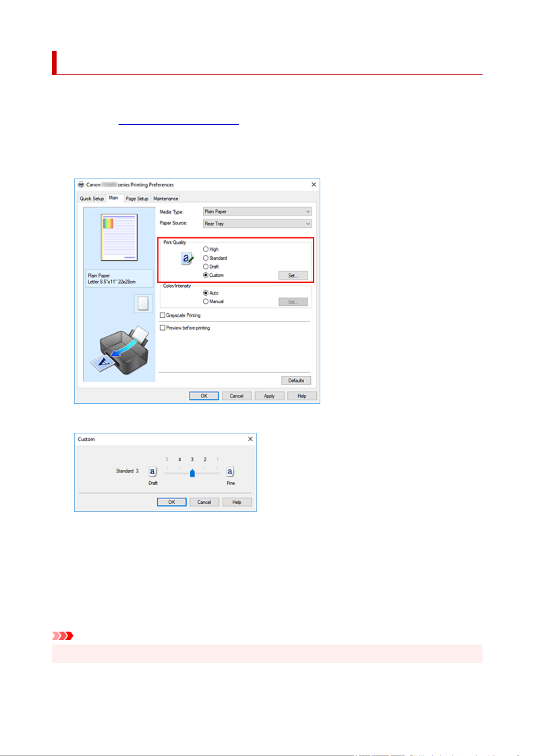Close the Printing Preferences window
The width and height of the screenshot is (535, 756).
click(x=314, y=185)
